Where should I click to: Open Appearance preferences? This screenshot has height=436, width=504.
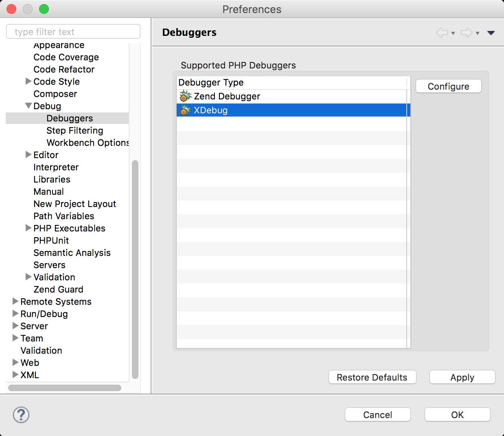click(x=59, y=45)
